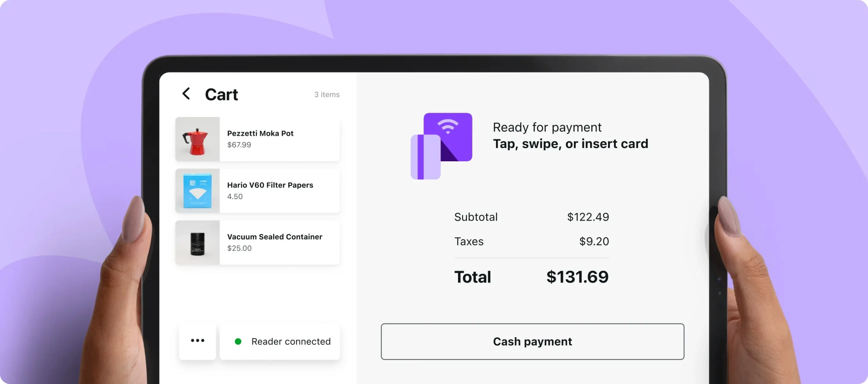Click the green reader status dot
868x384 pixels.
click(238, 342)
